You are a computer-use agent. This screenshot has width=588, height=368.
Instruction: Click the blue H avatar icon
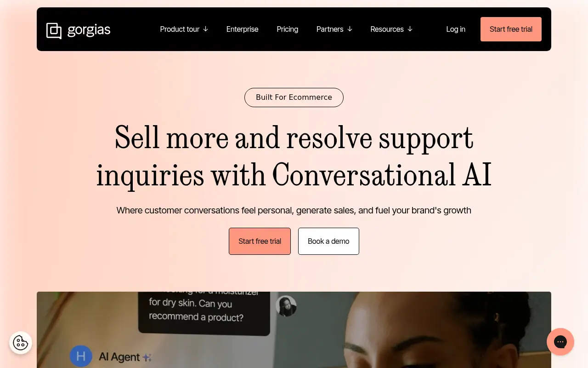pyautogui.click(x=81, y=356)
